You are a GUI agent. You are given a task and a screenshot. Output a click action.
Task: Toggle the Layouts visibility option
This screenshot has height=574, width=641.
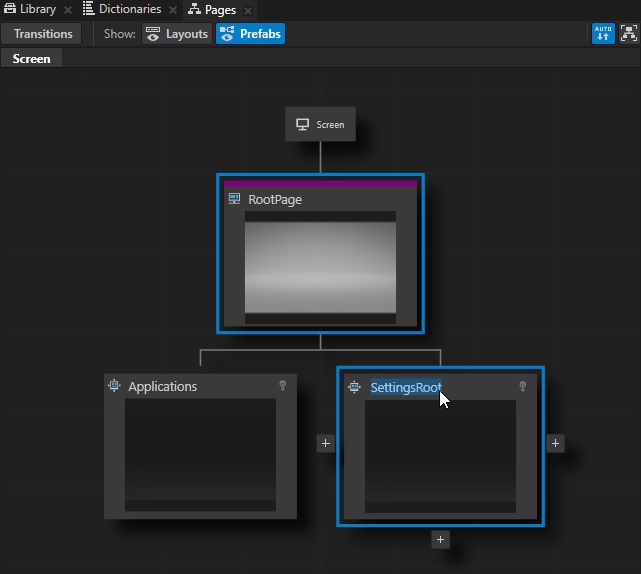177,34
